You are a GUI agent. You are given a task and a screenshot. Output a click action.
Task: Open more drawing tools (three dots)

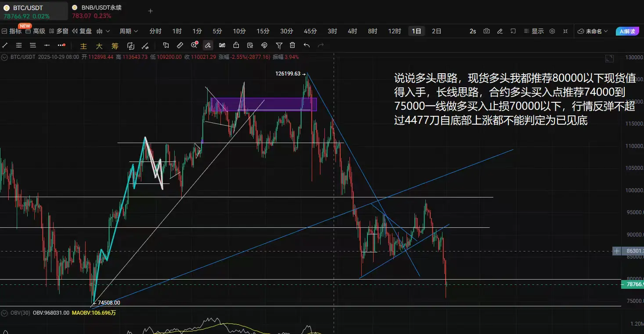point(61,45)
